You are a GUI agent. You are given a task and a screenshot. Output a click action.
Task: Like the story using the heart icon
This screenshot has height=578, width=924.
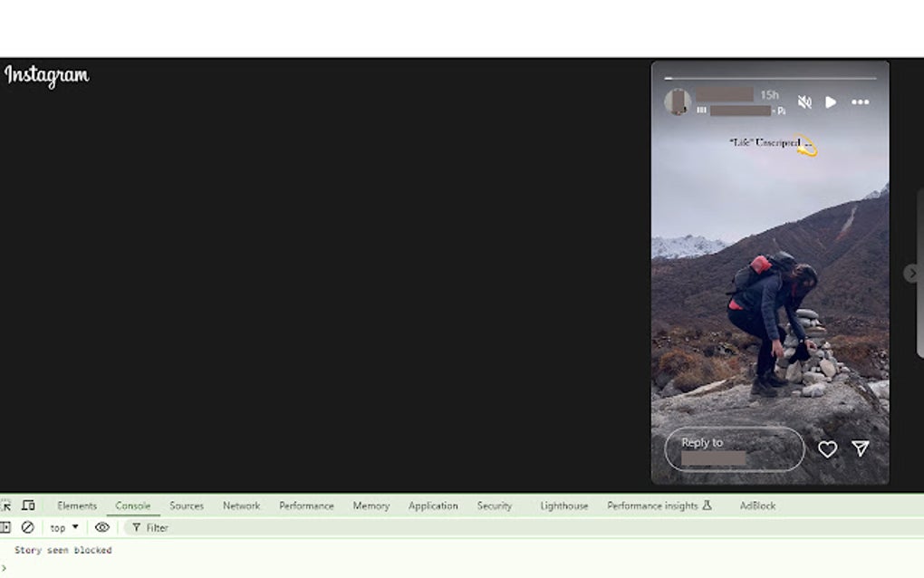(827, 448)
